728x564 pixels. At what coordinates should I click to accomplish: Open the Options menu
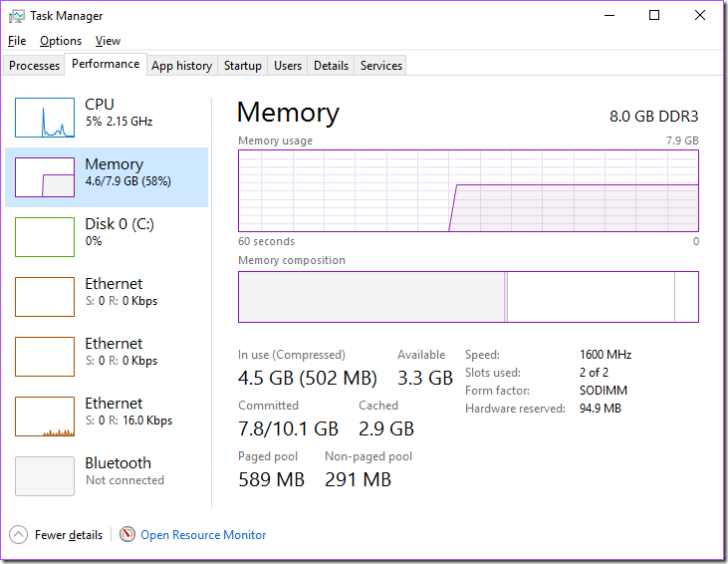(61, 41)
